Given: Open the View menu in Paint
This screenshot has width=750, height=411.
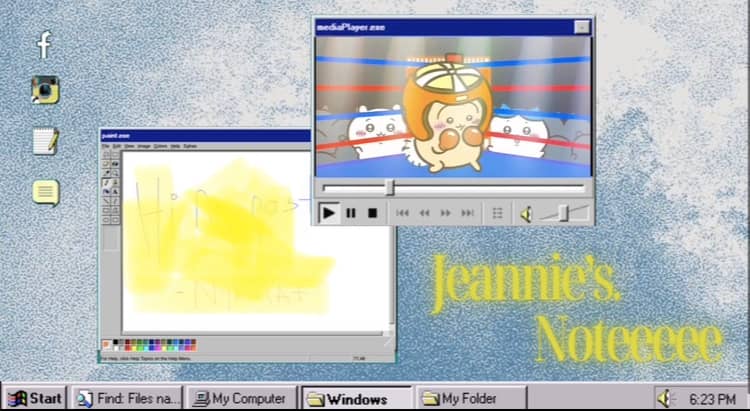Looking at the screenshot, I should (130, 146).
